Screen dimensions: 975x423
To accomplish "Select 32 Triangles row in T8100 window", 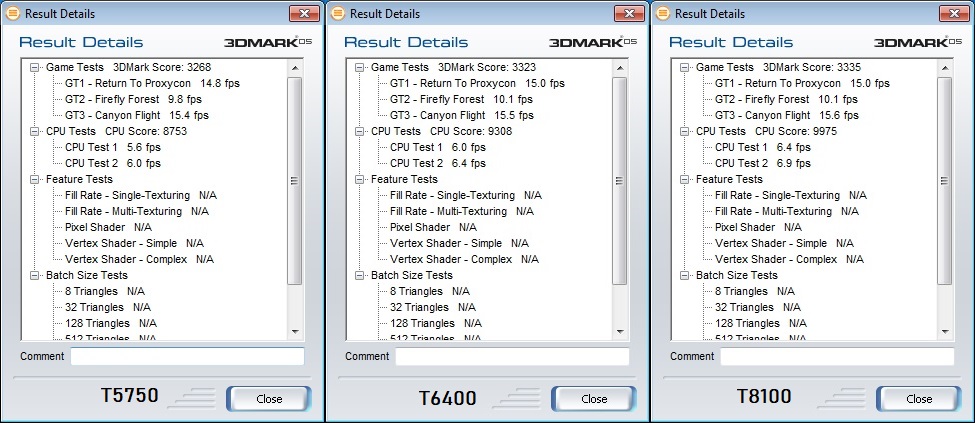I will pos(758,307).
